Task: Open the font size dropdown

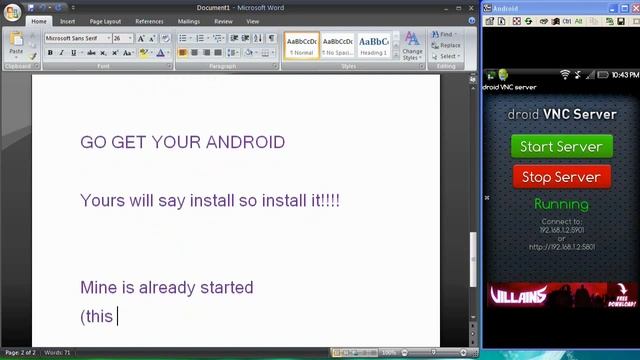Action: click(130, 38)
